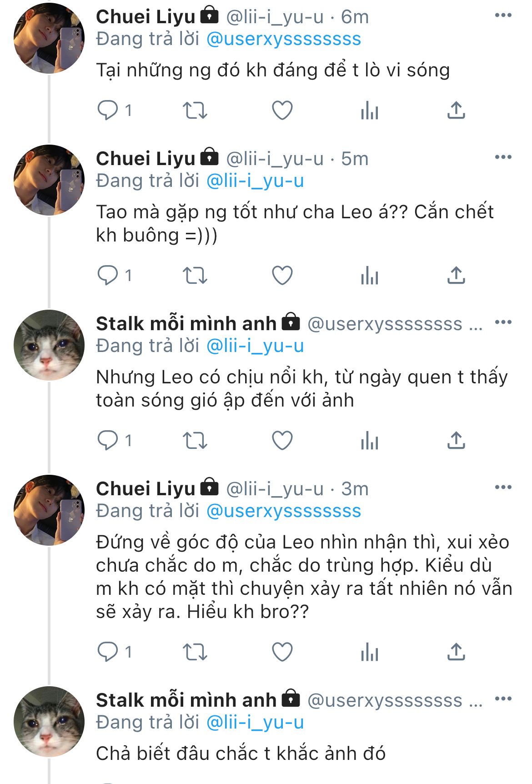Open @lii-i_yu-u mention in the 5m tweet
Screen dimensions: 532x784
(255, 181)
